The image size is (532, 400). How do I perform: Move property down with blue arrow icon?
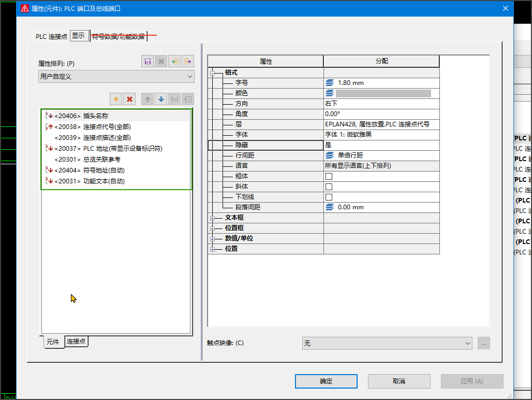161,99
